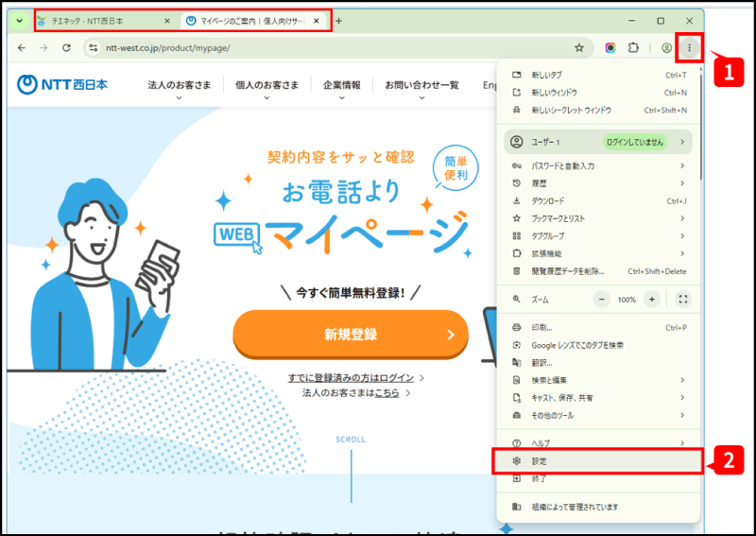
Task: Expand 個人のお客さま navigation menu
Action: (x=266, y=87)
